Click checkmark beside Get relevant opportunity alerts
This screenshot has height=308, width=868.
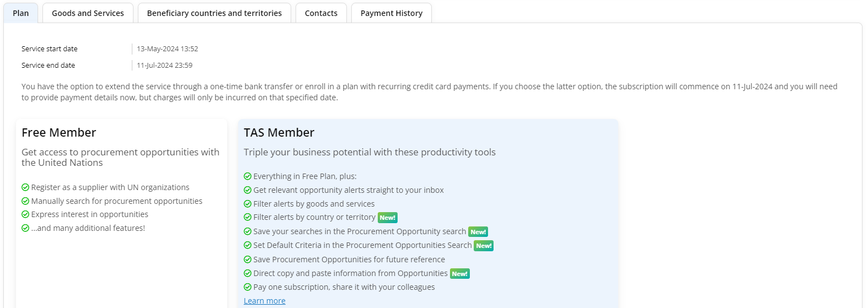point(248,190)
